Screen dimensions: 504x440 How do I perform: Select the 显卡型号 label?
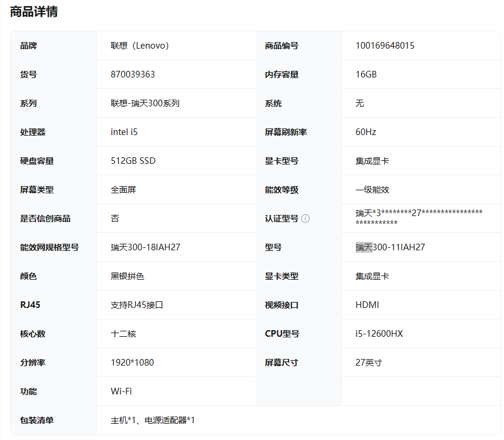[x=281, y=161]
